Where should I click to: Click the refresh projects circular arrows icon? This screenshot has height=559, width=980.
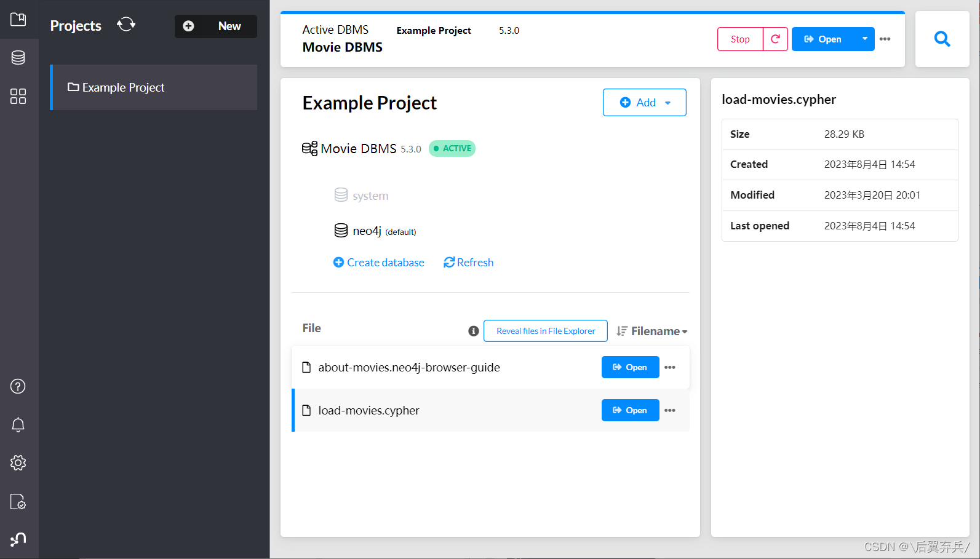tap(126, 25)
